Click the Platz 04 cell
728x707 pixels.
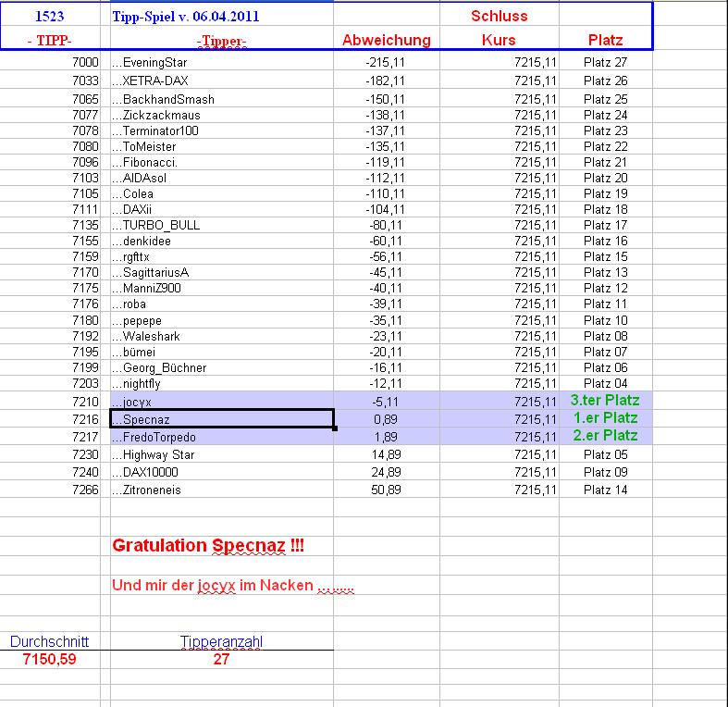pos(605,384)
